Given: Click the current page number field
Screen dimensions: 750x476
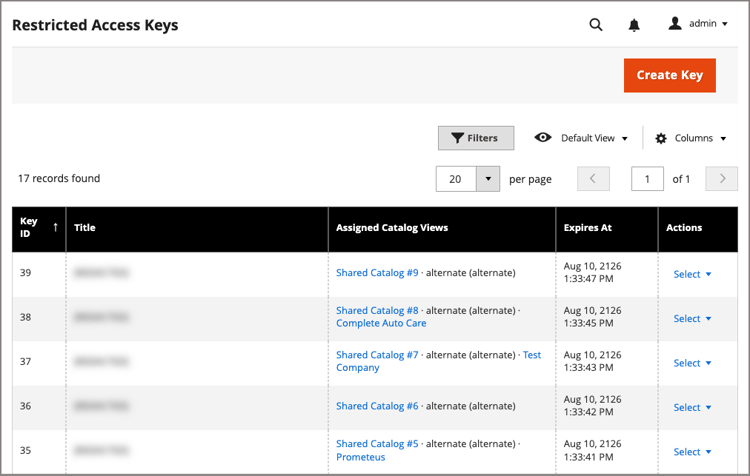Looking at the screenshot, I should tap(647, 179).
